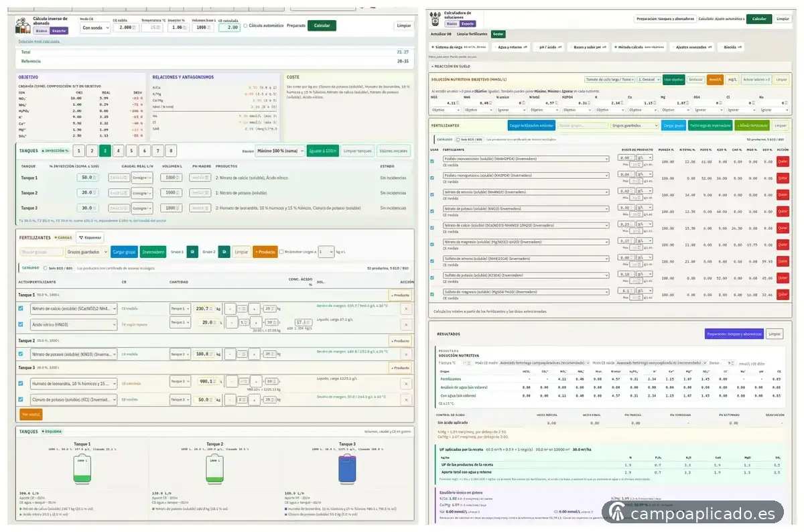Uncheck the Ácido nítrico (HNO3) checkbox

(21, 324)
